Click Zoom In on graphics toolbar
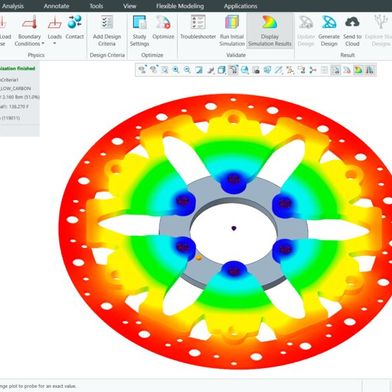Screen dimensions: 392x392 pyautogui.click(x=176, y=70)
